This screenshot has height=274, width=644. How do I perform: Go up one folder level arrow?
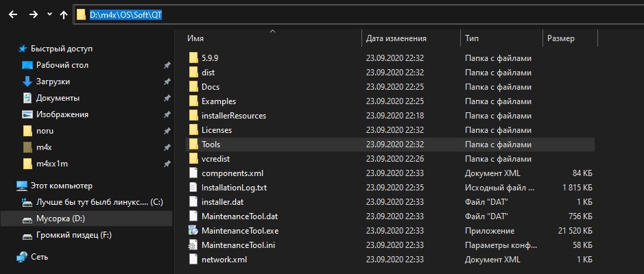click(63, 15)
